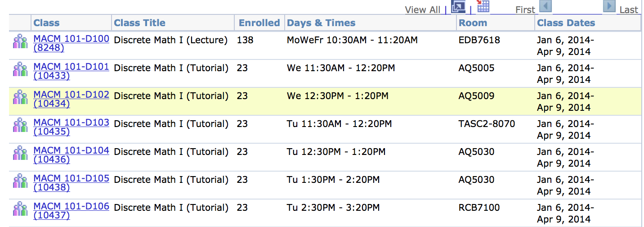The height and width of the screenshot is (227, 644).
Task: Open MACM 101-D100 (8248) link
Action: tap(71, 43)
